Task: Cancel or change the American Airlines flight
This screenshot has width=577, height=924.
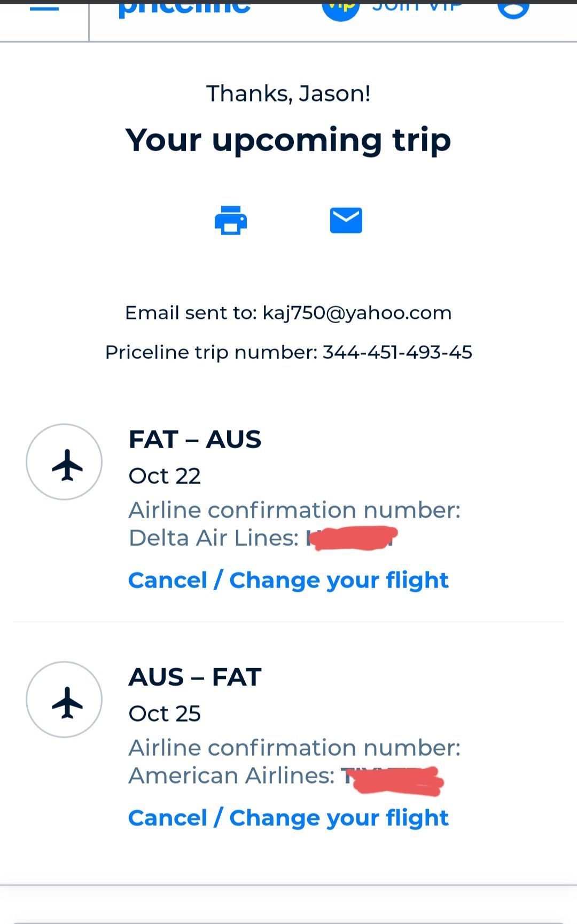Action: 288,818
